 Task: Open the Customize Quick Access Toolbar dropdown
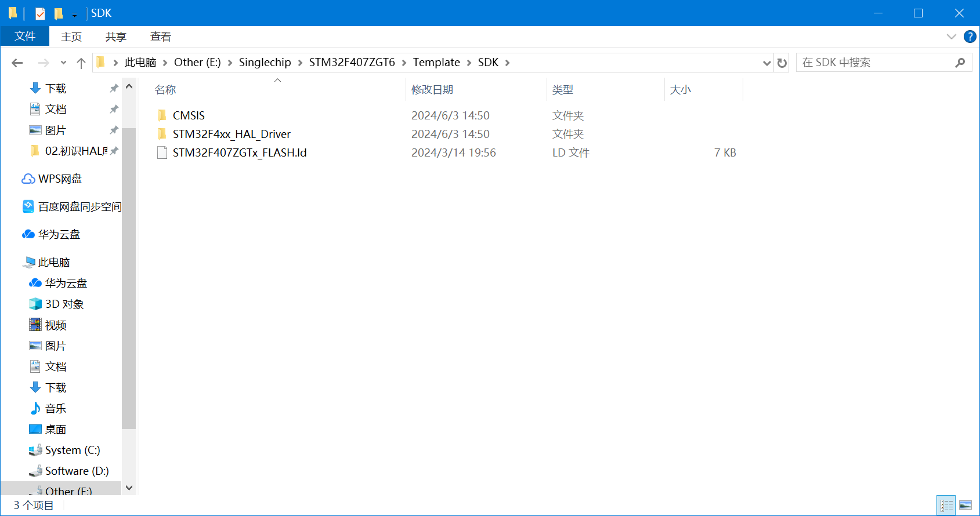74,14
